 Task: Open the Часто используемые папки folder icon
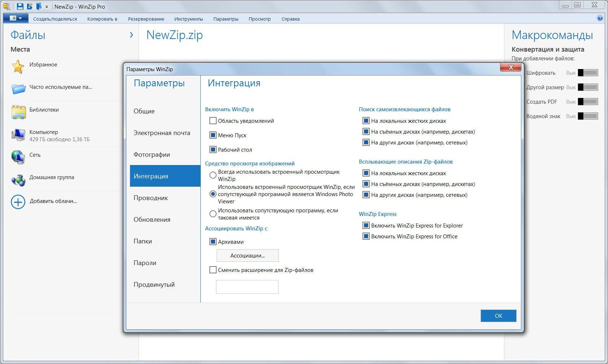[x=18, y=88]
